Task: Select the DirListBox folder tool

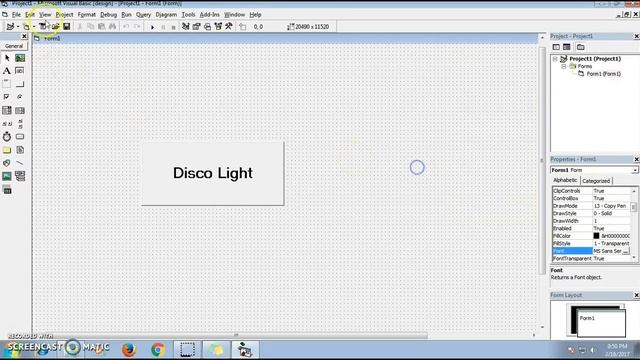Action: pos(7,150)
